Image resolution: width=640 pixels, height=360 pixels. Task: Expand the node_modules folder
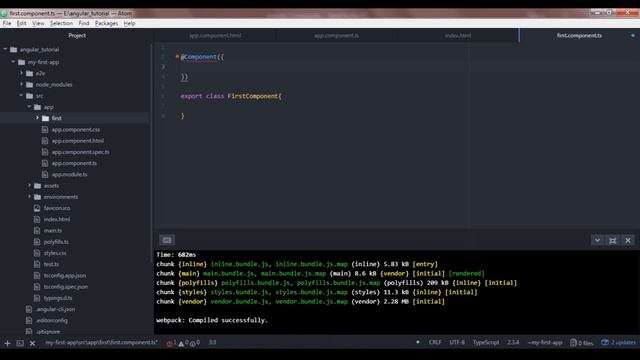21,84
